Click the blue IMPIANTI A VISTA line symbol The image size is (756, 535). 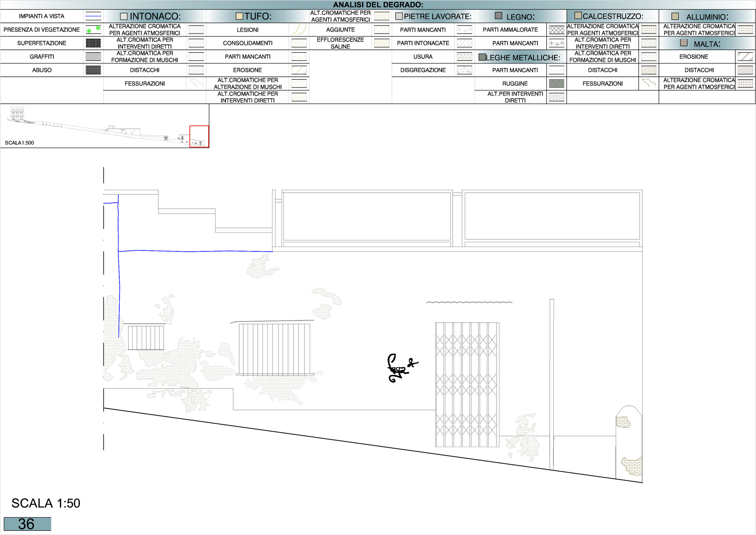[x=93, y=16]
